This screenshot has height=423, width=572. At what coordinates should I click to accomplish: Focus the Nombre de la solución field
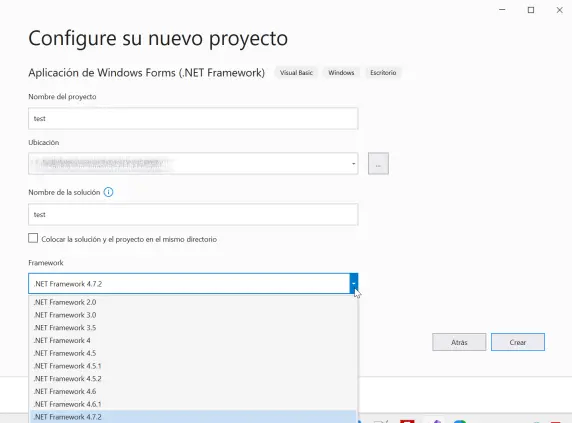point(193,214)
